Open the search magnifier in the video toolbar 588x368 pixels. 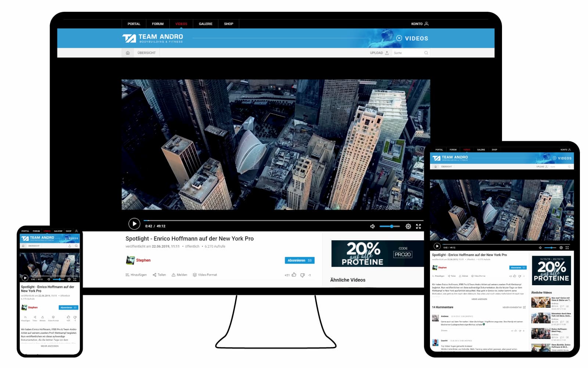tap(426, 53)
